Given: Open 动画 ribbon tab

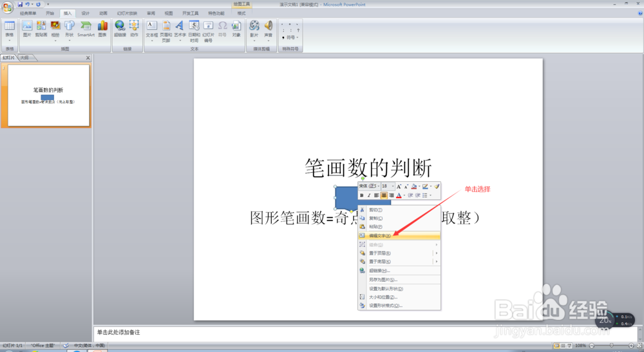Looking at the screenshot, I should click(x=103, y=13).
